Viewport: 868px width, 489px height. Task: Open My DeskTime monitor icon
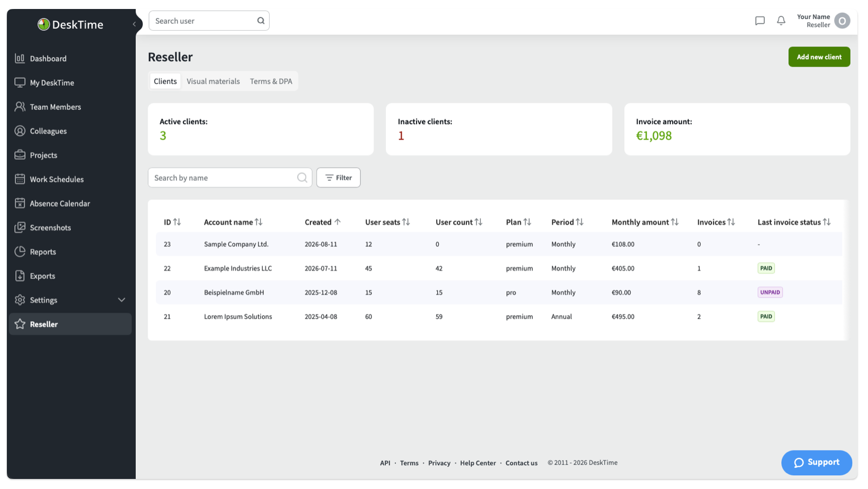pyautogui.click(x=20, y=82)
